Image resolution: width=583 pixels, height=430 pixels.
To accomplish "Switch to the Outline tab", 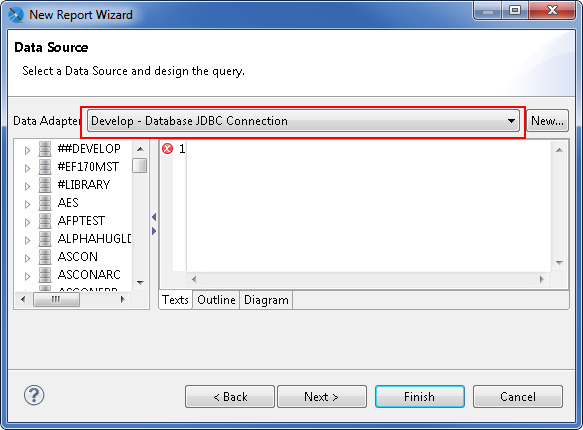I will (216, 300).
